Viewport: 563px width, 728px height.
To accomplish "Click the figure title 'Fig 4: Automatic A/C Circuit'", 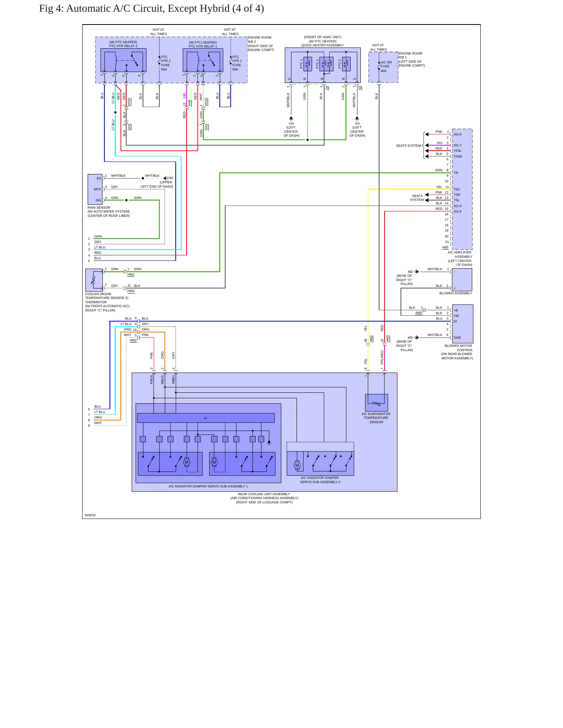I will point(151,9).
